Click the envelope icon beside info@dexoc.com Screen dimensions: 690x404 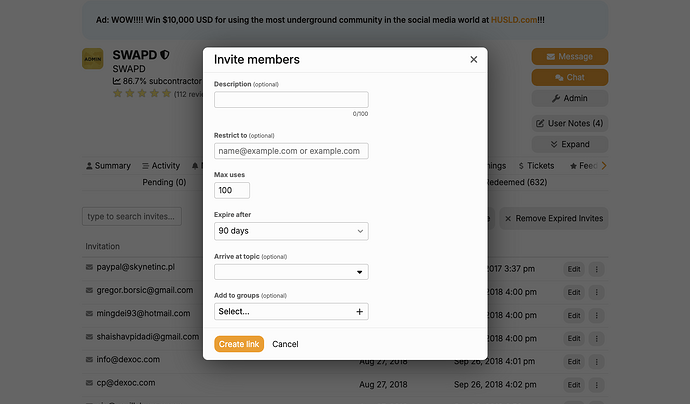click(x=89, y=360)
